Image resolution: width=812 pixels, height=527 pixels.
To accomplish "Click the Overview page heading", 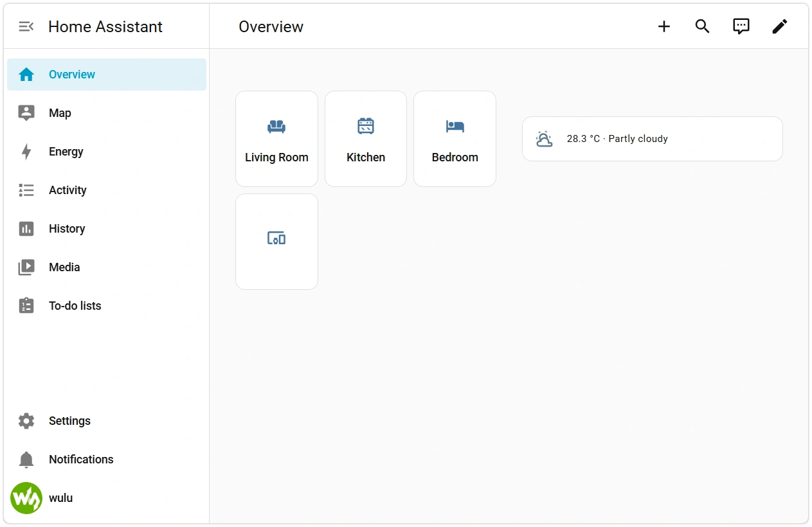I will click(271, 26).
